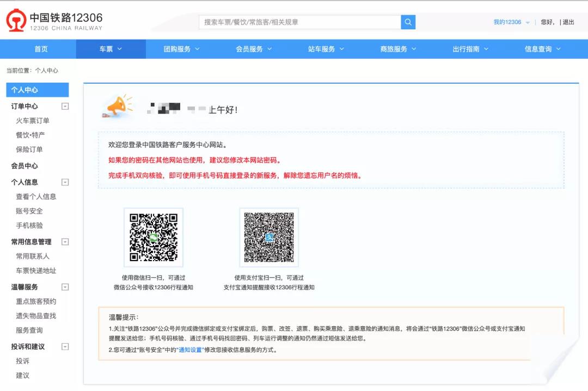Click the Alipay scan caption text

(x=269, y=282)
